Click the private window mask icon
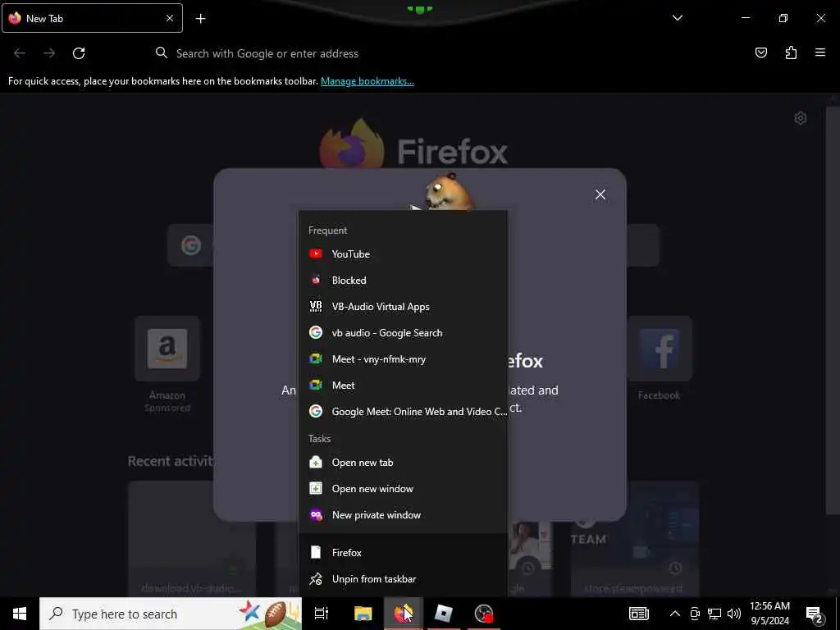 tap(316, 515)
